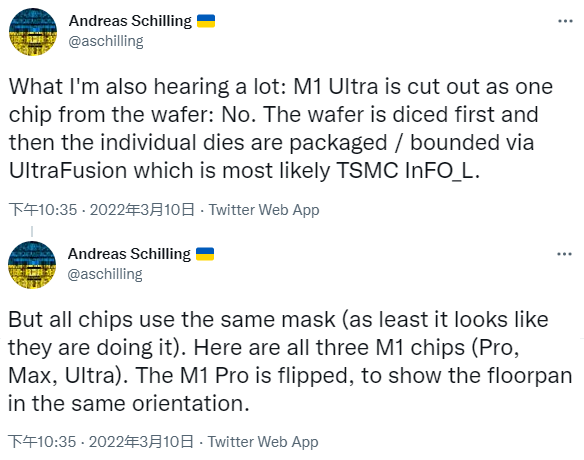Open Andreas Schilling name on second tweet

pyautogui.click(x=129, y=254)
